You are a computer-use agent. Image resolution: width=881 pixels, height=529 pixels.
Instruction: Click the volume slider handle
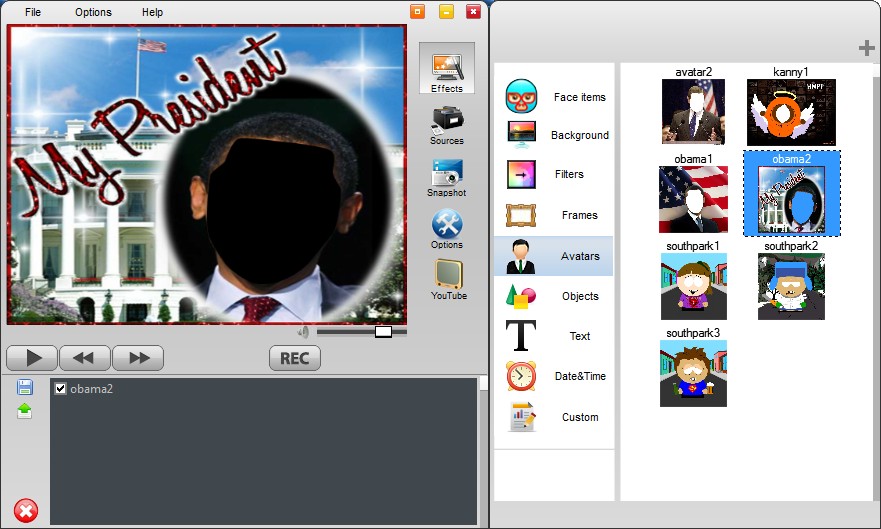click(x=383, y=332)
